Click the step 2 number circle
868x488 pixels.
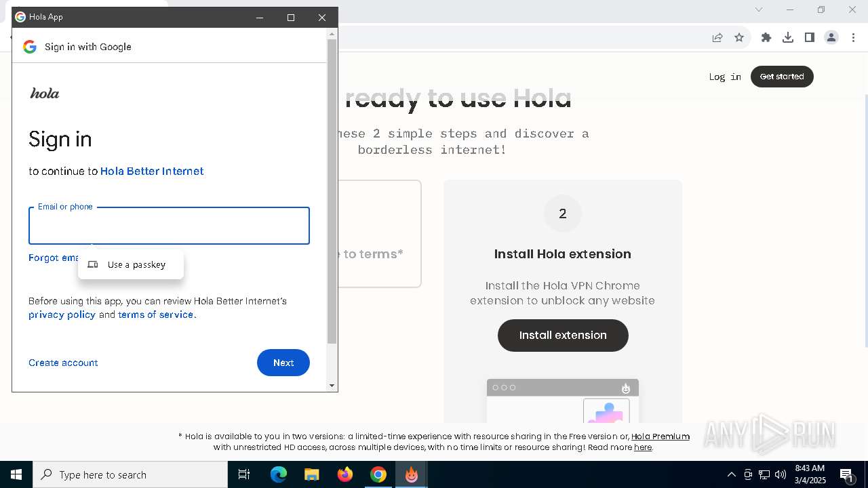(563, 213)
